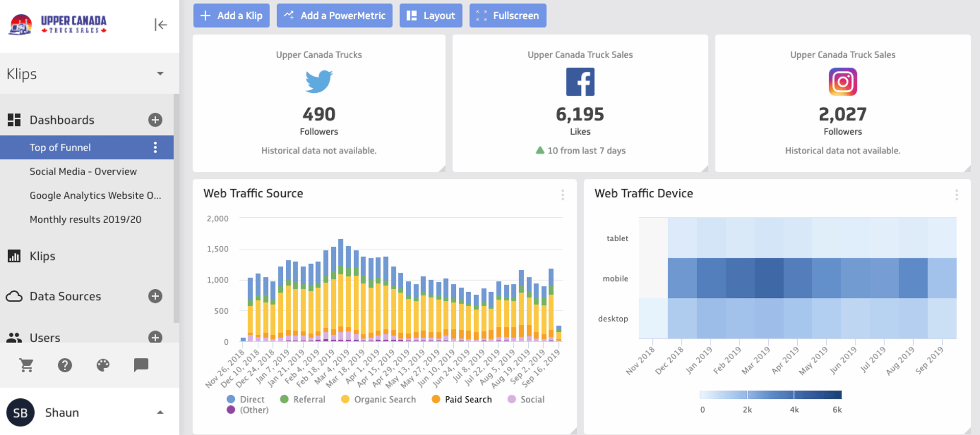
Task: Open Web Traffic Source klip options menu
Action: (562, 195)
